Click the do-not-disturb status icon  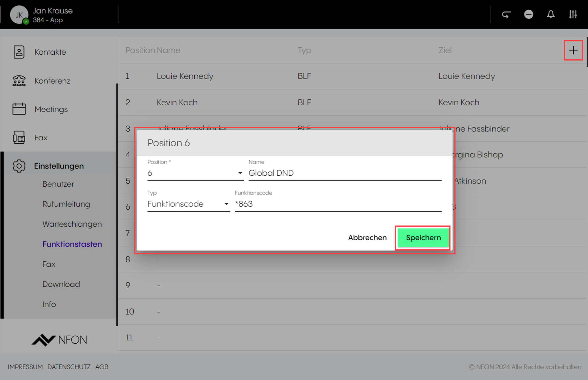tap(528, 14)
